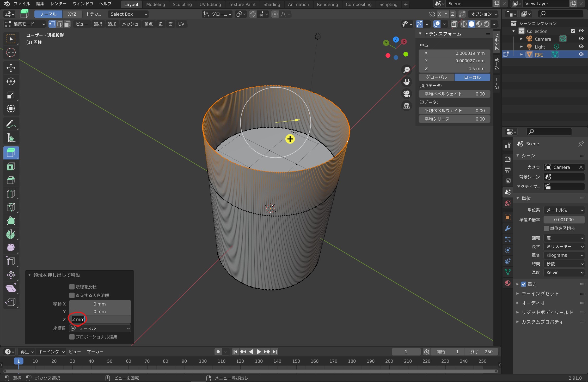Open the メッシュ menu

(x=130, y=24)
